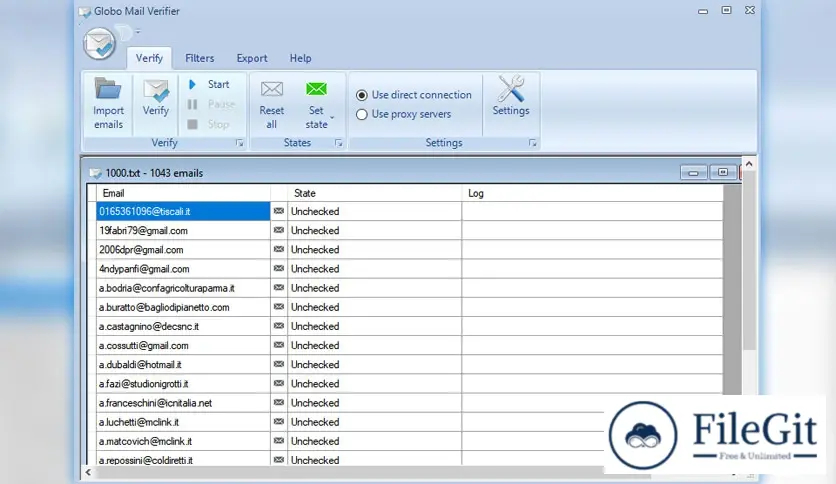This screenshot has width=836, height=484.
Task: Maximize the 1000.txt document window
Action: (x=723, y=172)
